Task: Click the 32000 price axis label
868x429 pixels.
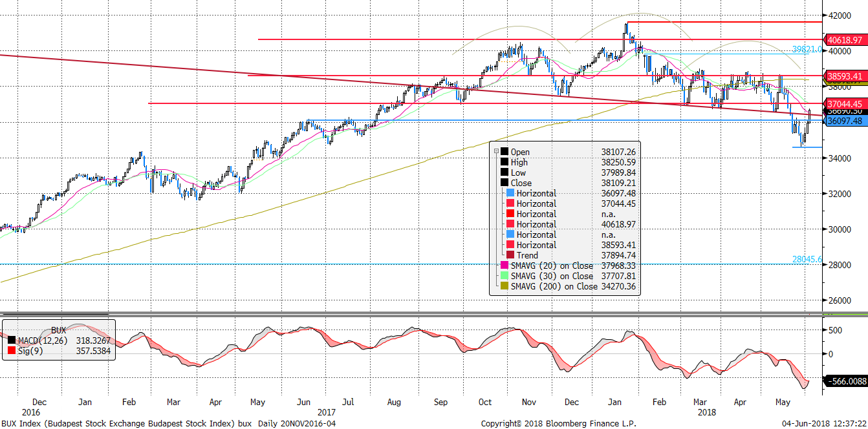Action: [840, 193]
